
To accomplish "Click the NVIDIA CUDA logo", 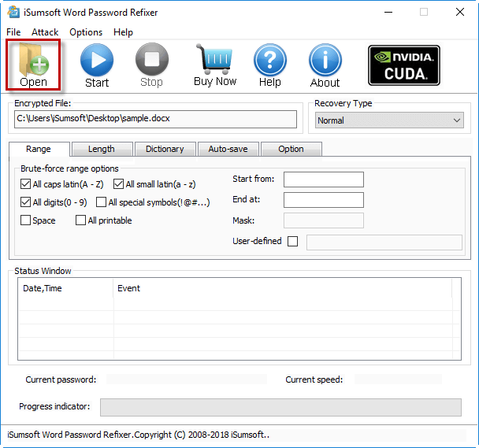I will [x=404, y=65].
